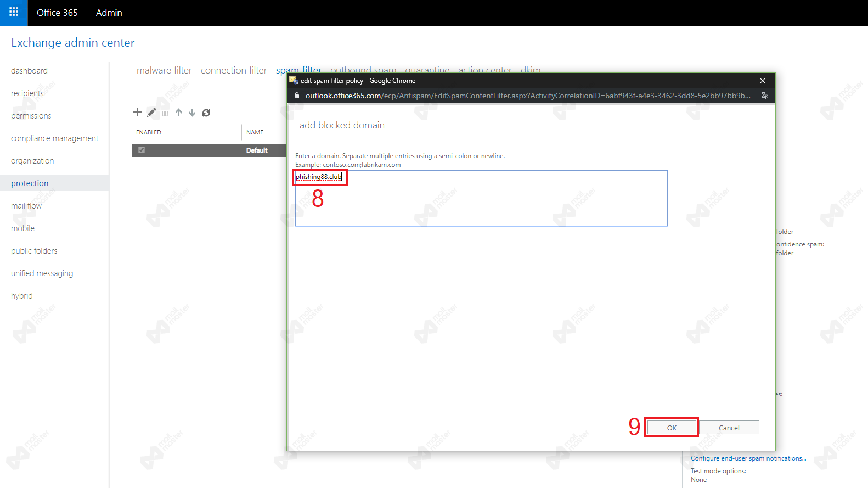
Task: Switch to the spam filter tab
Action: (298, 70)
